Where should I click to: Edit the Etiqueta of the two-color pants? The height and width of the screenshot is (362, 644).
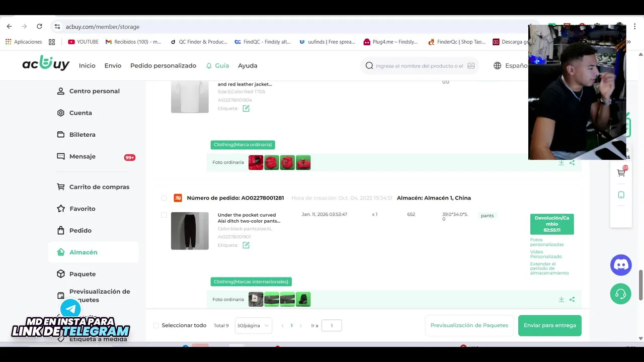(x=246, y=245)
